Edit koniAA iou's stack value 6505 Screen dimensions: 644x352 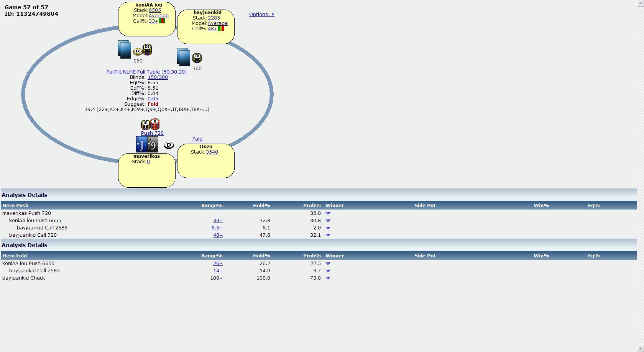155,10
